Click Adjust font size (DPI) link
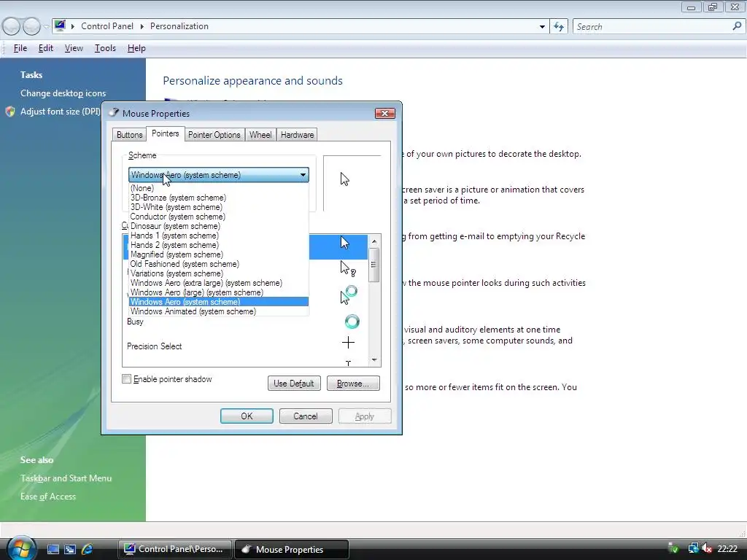 [60, 112]
